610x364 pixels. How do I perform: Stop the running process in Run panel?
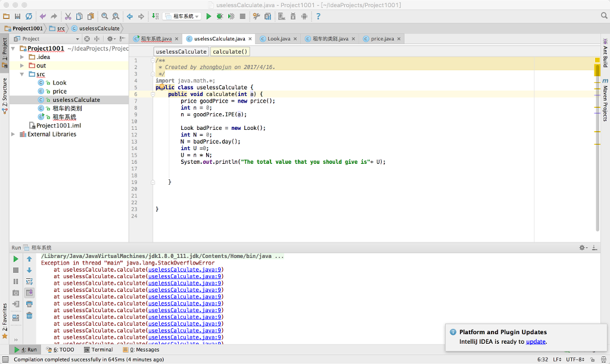[15, 270]
